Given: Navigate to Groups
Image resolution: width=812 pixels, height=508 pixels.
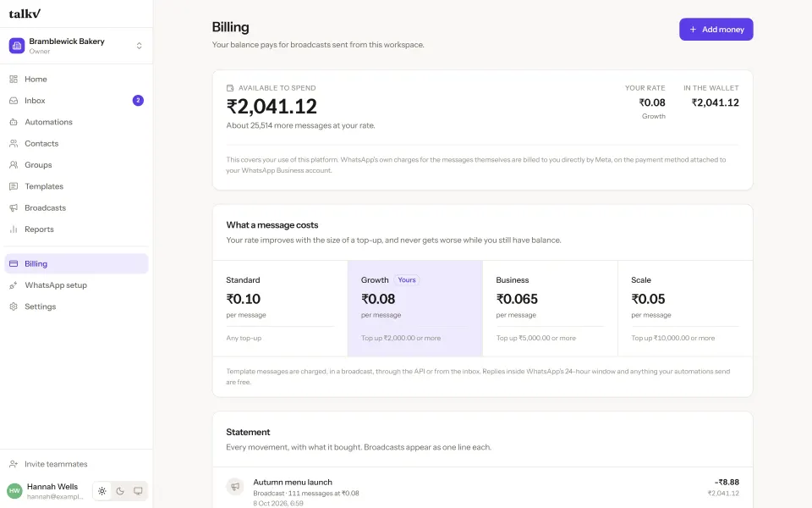Looking at the screenshot, I should pyautogui.click(x=76, y=165).
